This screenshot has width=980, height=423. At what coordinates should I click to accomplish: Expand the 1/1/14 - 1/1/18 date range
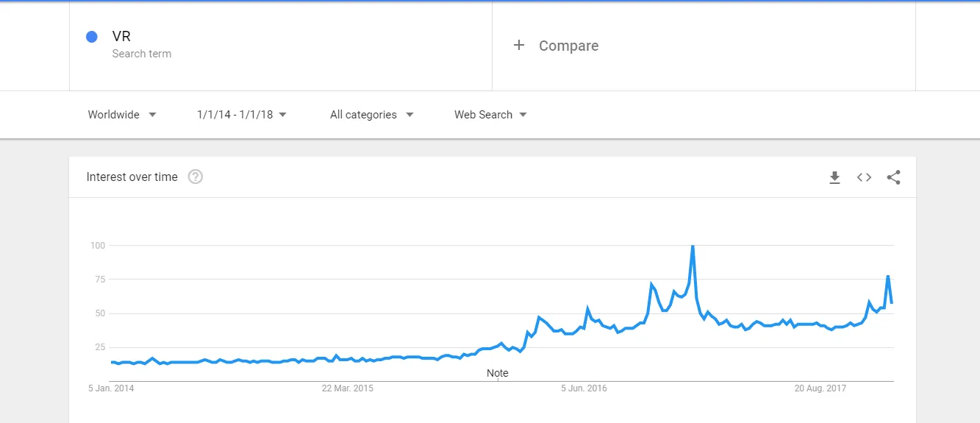point(242,115)
